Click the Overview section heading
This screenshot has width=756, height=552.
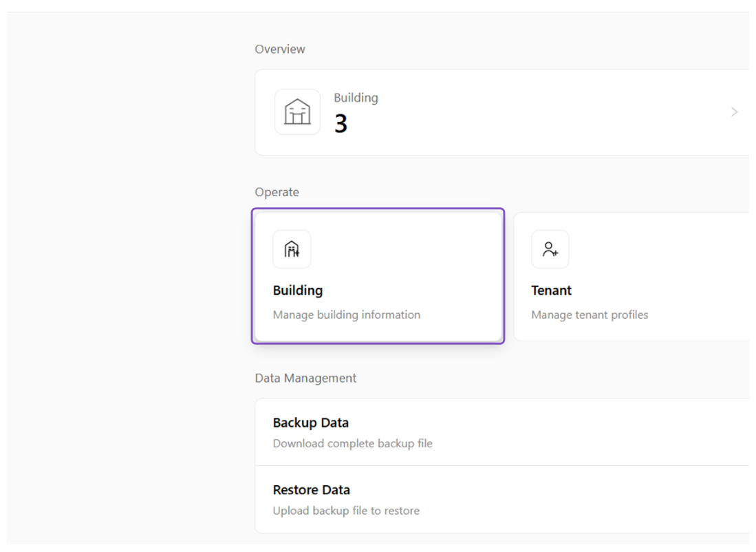point(280,50)
